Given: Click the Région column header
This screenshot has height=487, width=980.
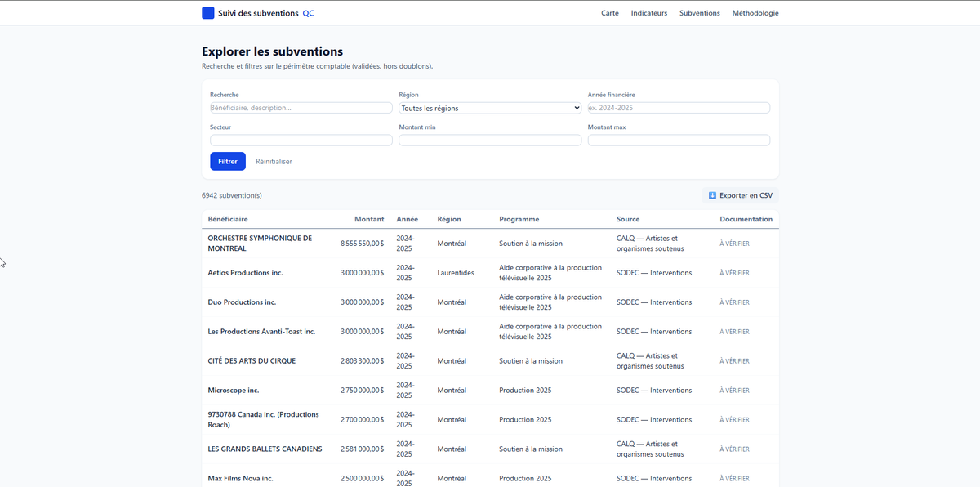Looking at the screenshot, I should [449, 219].
